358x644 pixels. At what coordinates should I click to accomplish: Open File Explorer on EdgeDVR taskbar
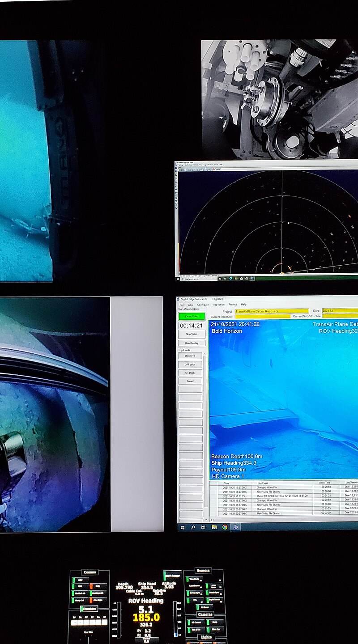(214, 527)
